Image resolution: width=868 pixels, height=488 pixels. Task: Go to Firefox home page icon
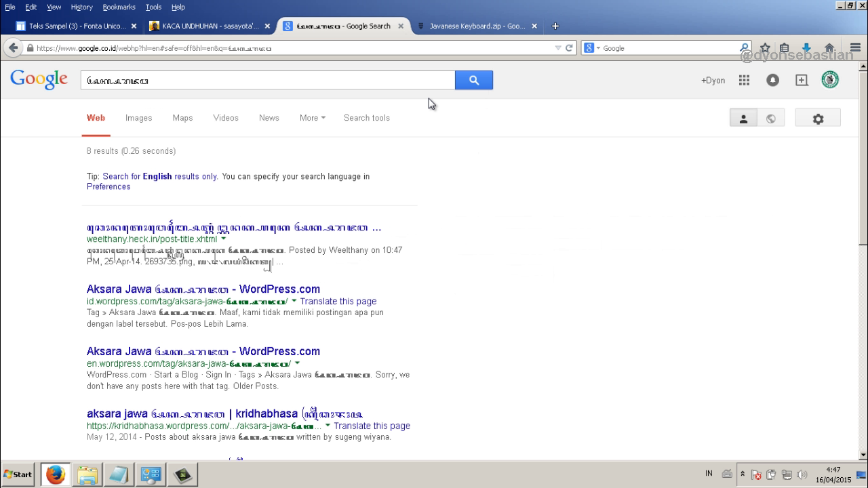click(x=829, y=48)
